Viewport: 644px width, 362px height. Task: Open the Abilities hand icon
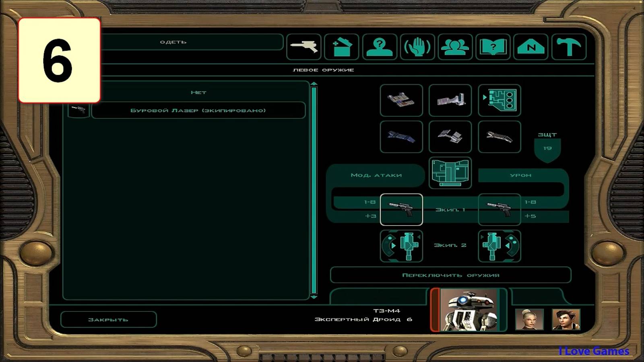pyautogui.click(x=417, y=47)
